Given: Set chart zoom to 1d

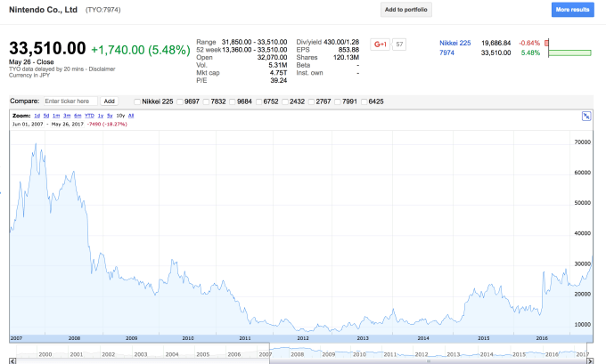Looking at the screenshot, I should 37,116.
